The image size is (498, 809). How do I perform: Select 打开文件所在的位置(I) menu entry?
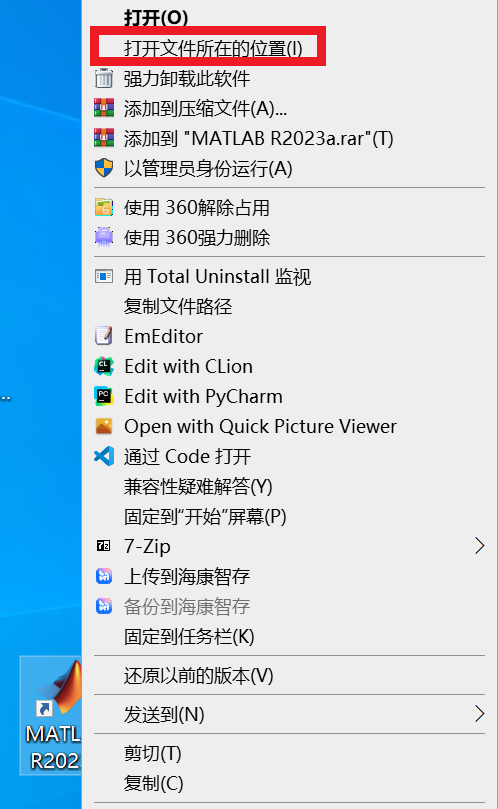tap(290, 48)
